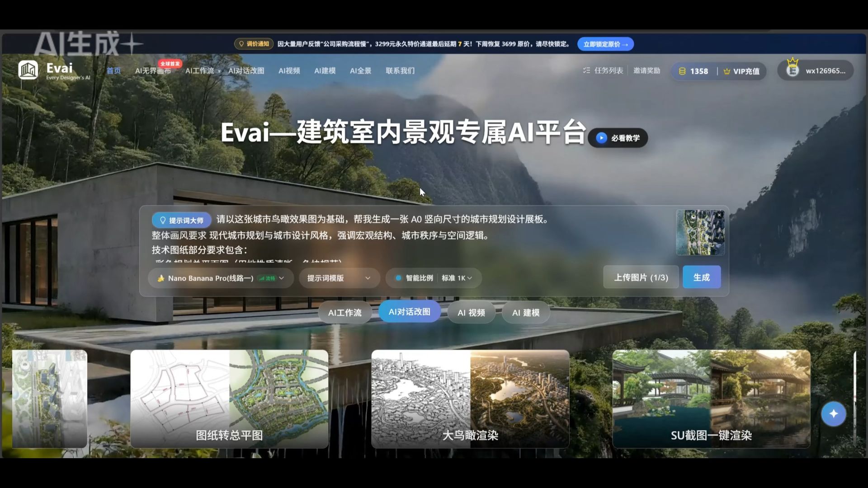The width and height of the screenshot is (868, 488).
Task: Click the VIP充值 recharge button
Action: [x=741, y=71]
